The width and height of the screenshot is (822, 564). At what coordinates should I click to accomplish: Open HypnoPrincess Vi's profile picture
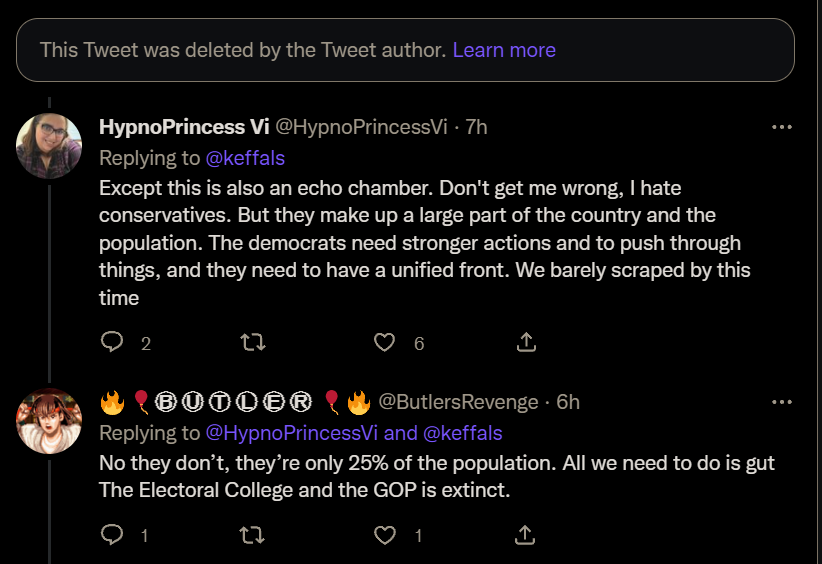click(49, 146)
